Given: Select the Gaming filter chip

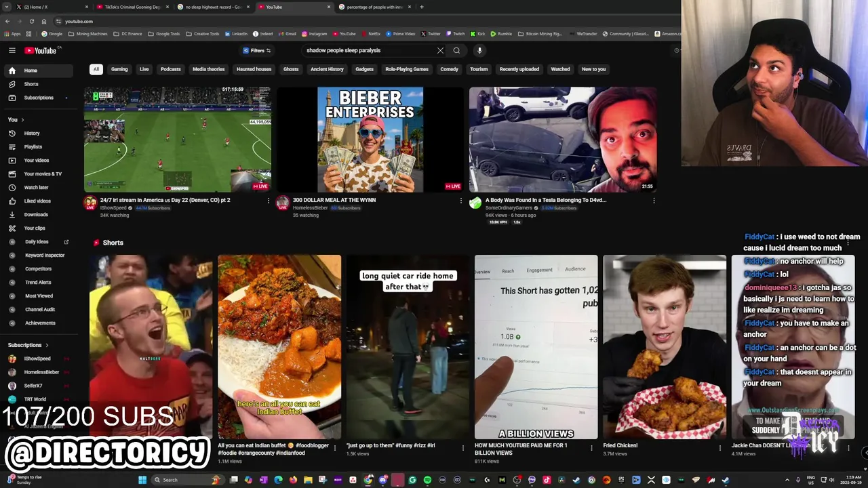Looking at the screenshot, I should click(x=119, y=69).
